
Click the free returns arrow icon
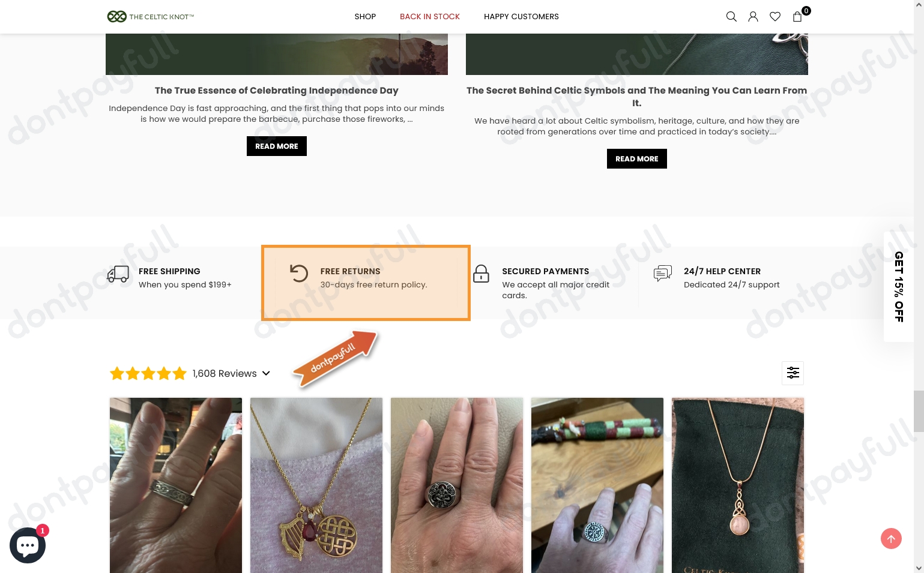(299, 273)
